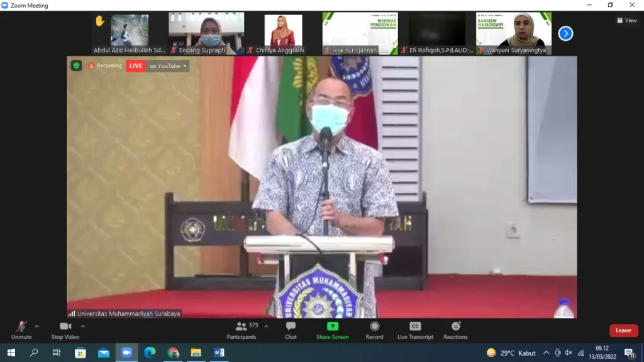Select Abdul Aziz Hasbulloh's video thumbnail
The width and height of the screenshot is (644, 362).
point(130,33)
